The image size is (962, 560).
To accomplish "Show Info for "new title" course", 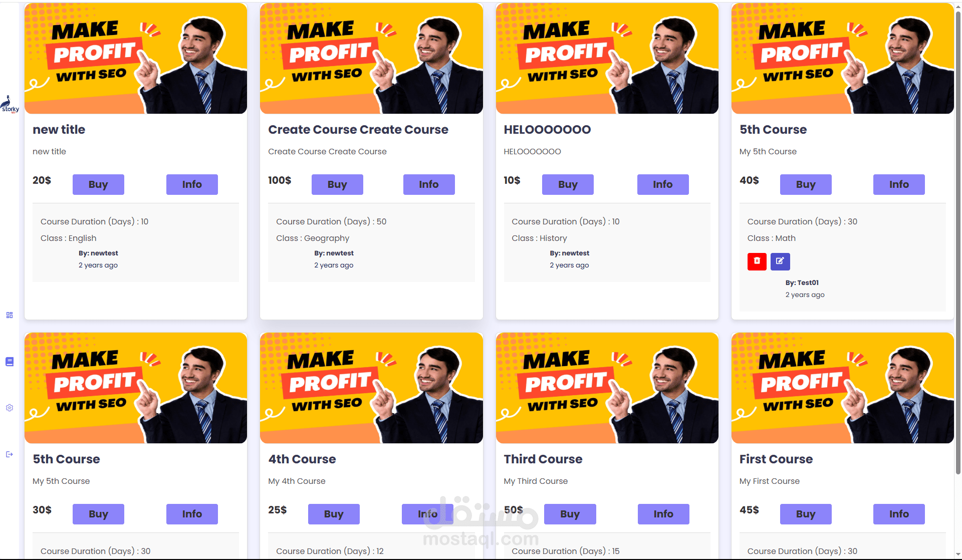I will click(x=192, y=184).
